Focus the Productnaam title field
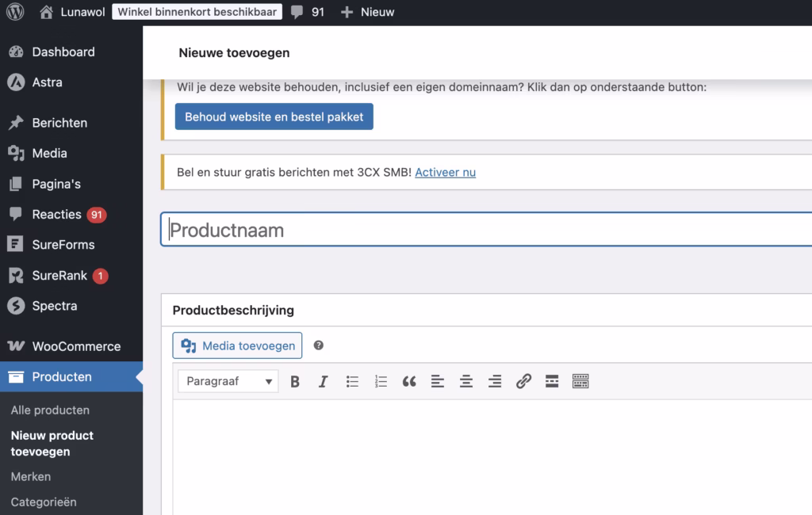 coord(486,229)
